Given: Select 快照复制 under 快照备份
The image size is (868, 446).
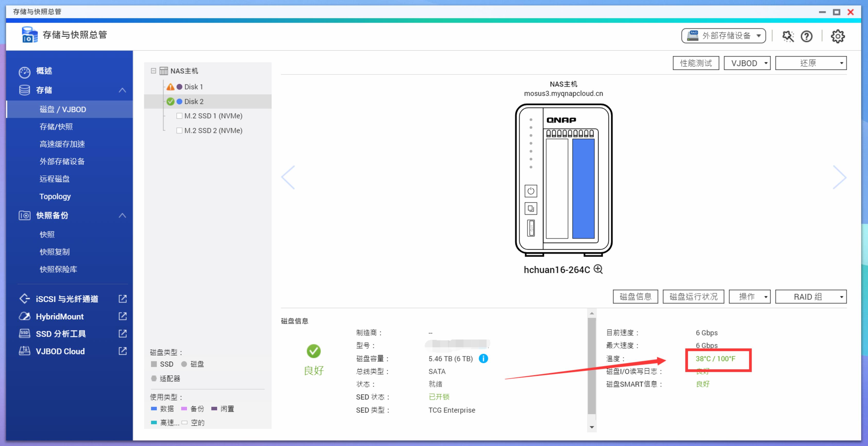Looking at the screenshot, I should tap(55, 251).
